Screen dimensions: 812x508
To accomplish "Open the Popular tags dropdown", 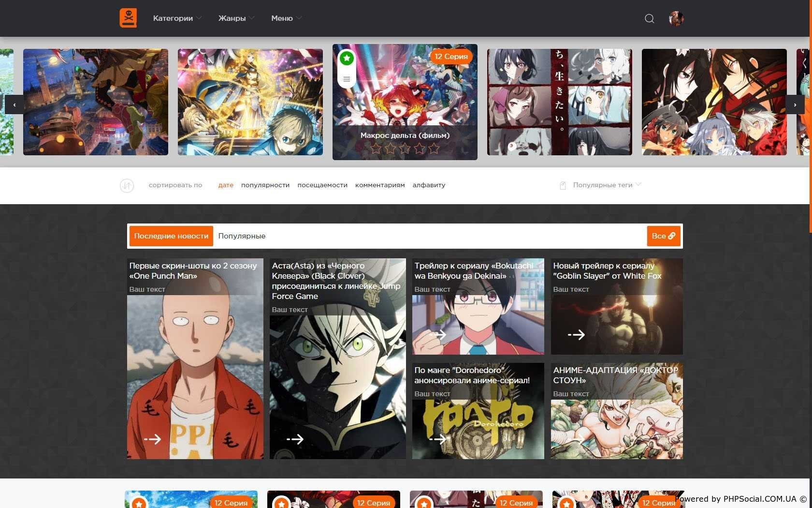I will 607,185.
